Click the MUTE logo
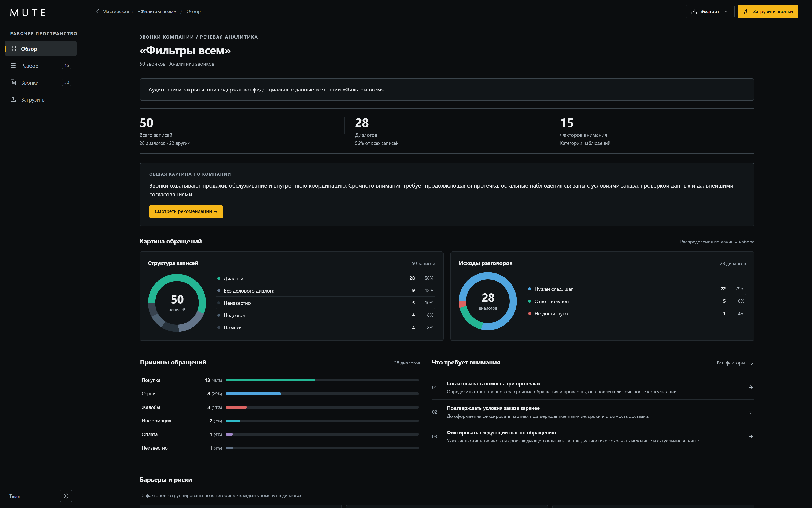This screenshot has width=812, height=508. click(28, 13)
